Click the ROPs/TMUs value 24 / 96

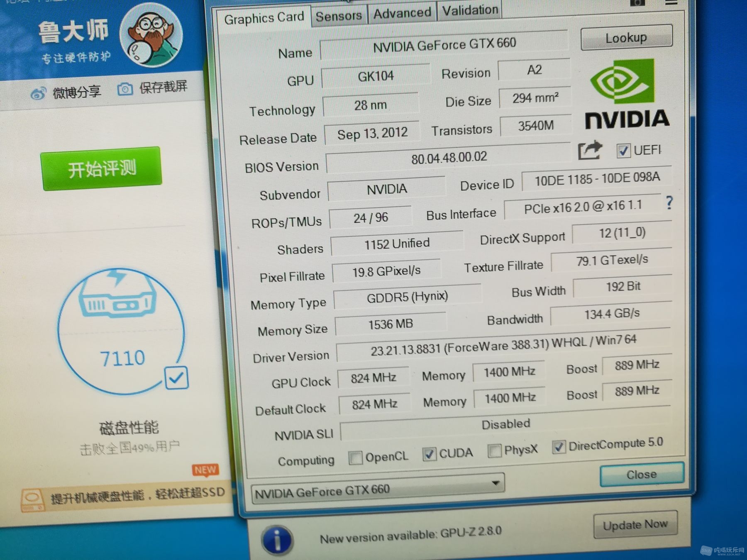coord(371,217)
